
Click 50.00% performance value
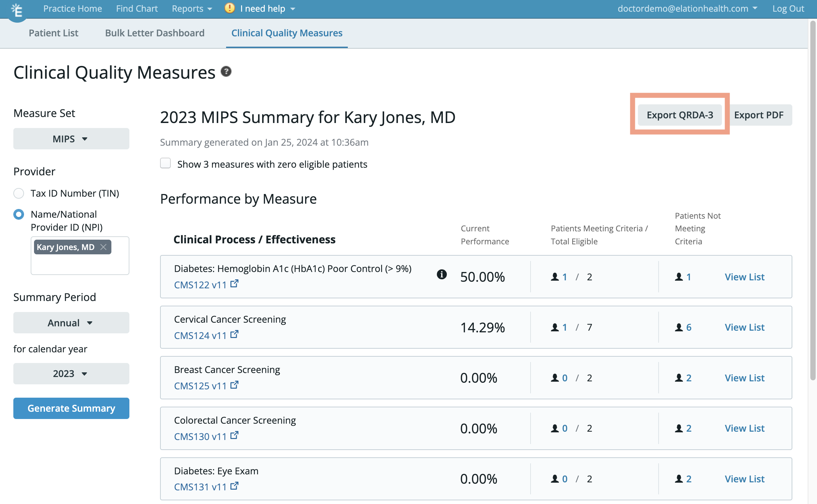pos(482,277)
